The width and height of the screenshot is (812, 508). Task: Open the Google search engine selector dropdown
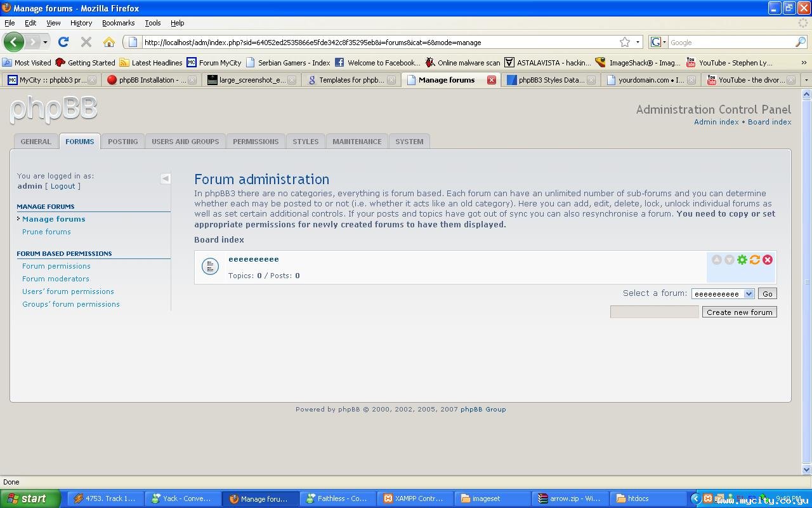[658, 42]
